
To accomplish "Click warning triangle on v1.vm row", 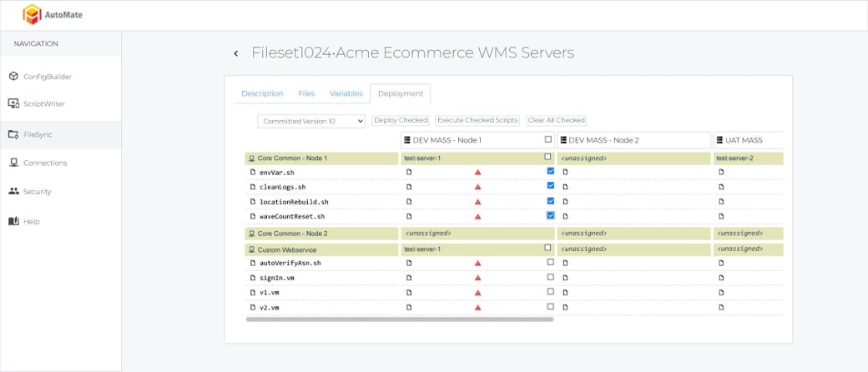I will click(477, 292).
